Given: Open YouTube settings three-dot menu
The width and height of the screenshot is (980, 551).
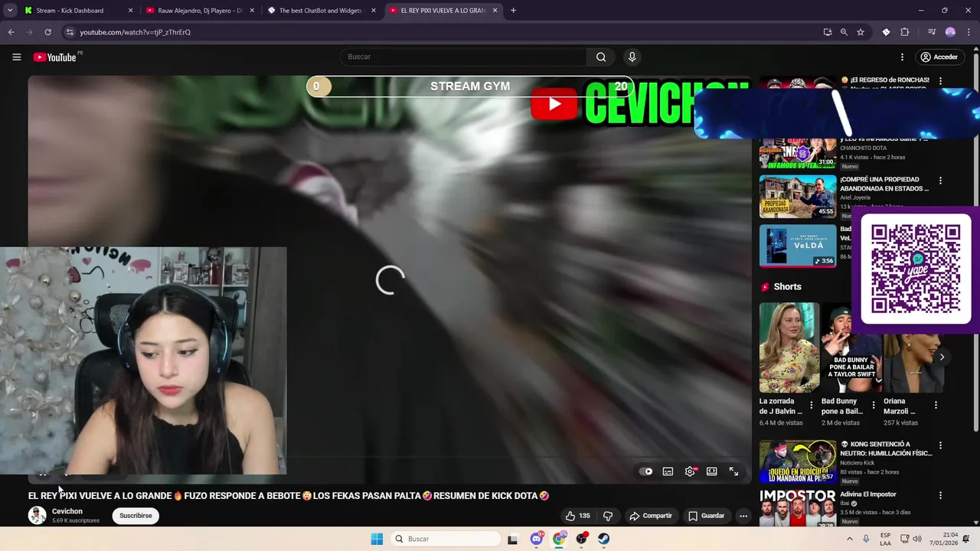Looking at the screenshot, I should coord(902,57).
